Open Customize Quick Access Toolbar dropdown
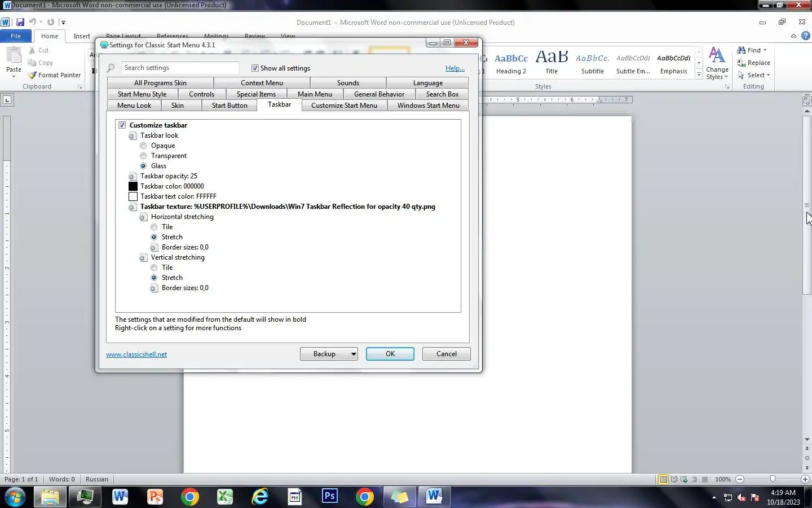 pos(63,23)
